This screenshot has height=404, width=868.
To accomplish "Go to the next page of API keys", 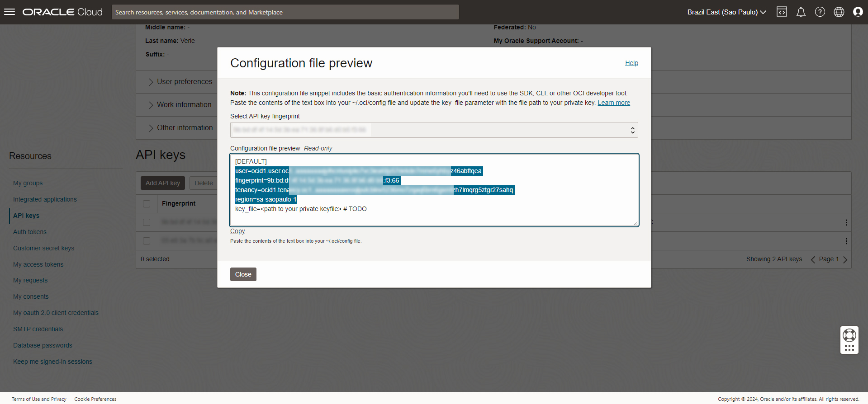I will (845, 259).
